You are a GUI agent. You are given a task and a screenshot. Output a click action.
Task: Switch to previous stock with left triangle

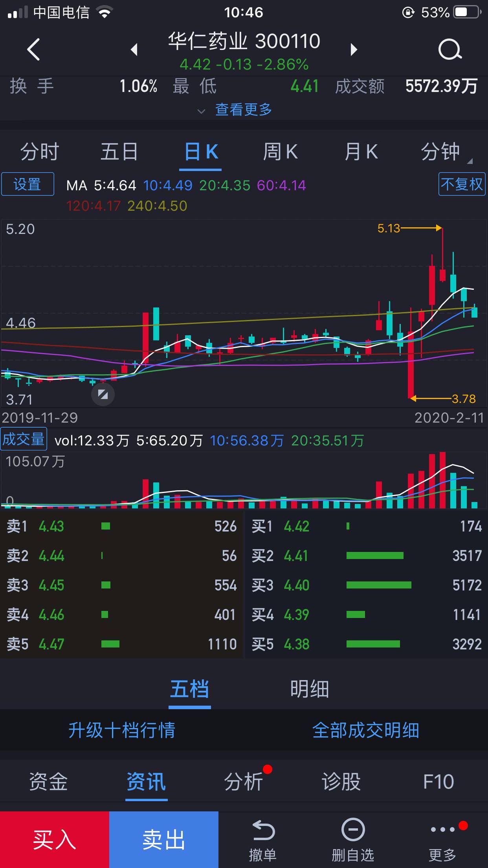pyautogui.click(x=134, y=50)
